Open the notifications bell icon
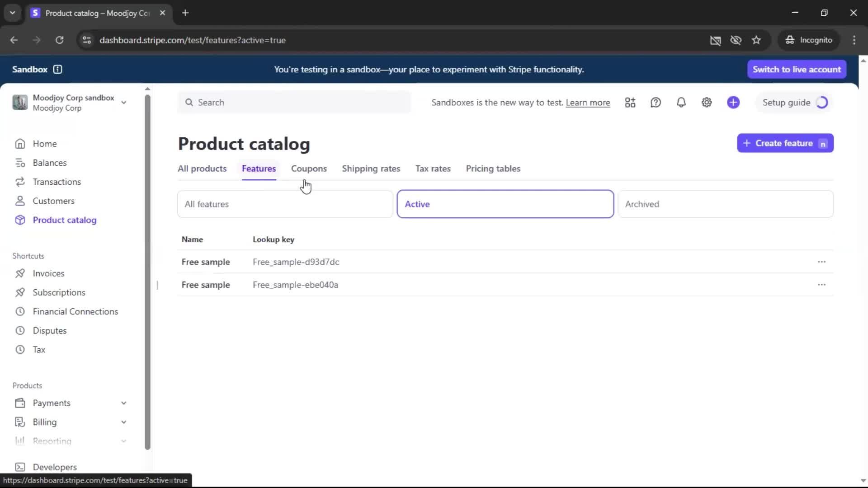This screenshot has width=868, height=488. (681, 103)
